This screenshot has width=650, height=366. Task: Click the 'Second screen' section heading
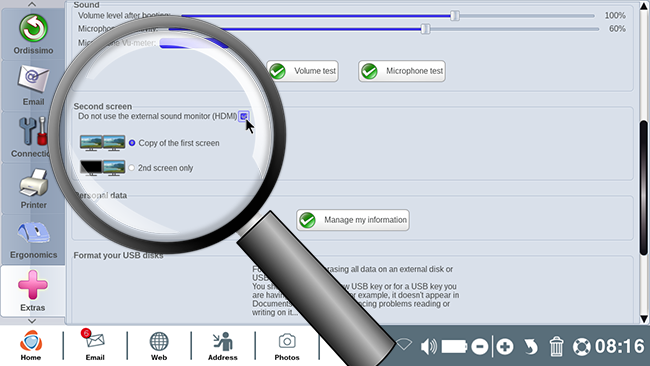[x=102, y=106]
